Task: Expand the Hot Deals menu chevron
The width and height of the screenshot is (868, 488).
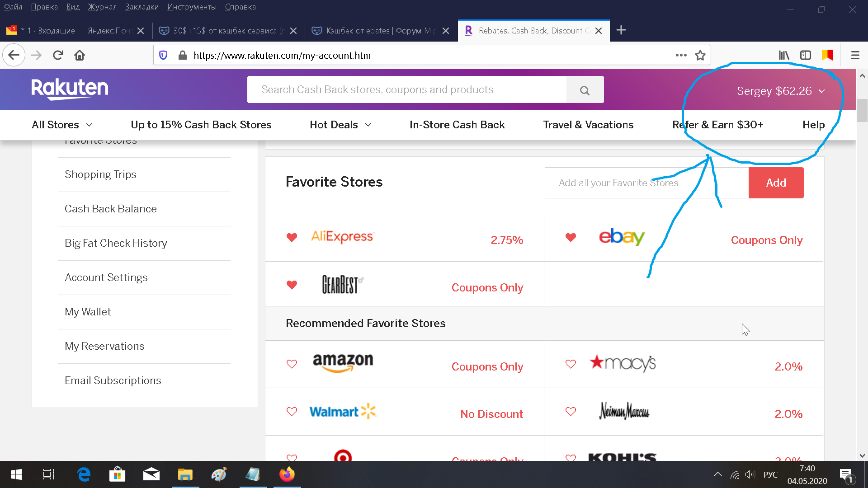Action: (368, 125)
